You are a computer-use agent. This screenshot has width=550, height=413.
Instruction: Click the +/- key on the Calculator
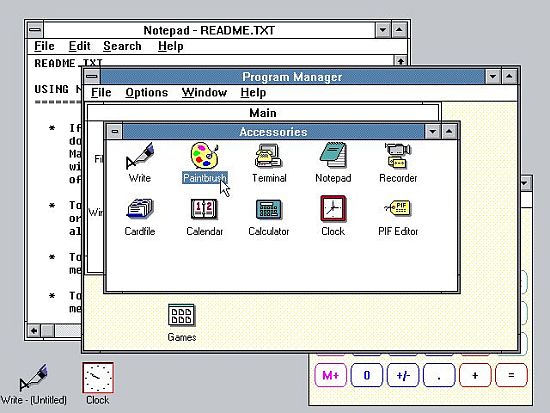(403, 375)
